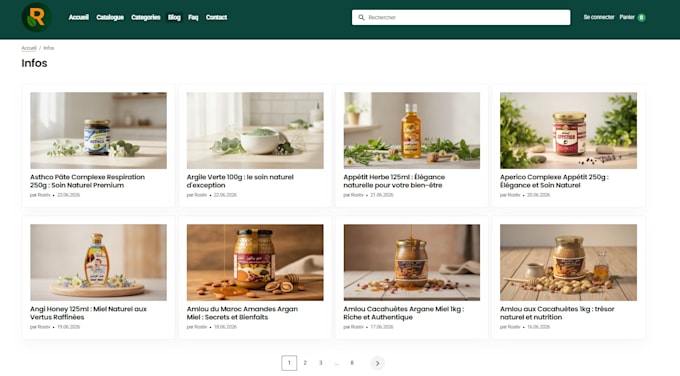Click the Angi Honey bottle thumbnail
This screenshot has height=376, width=680.
[98, 262]
